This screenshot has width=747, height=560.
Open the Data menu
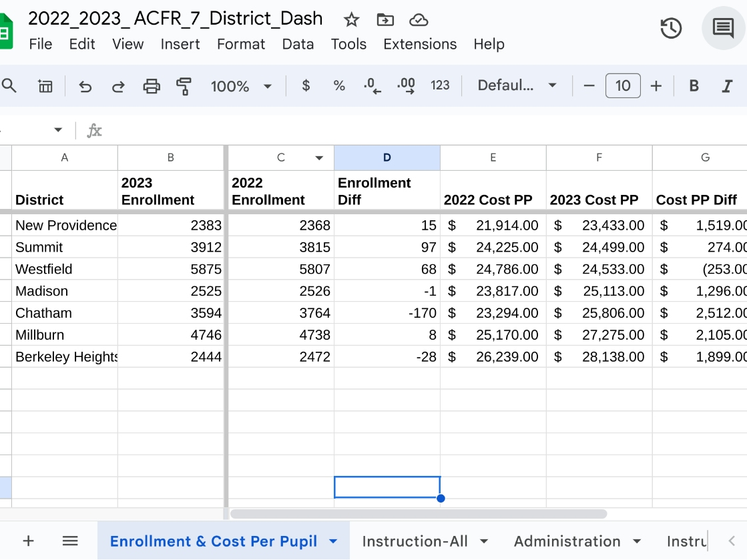tap(298, 44)
